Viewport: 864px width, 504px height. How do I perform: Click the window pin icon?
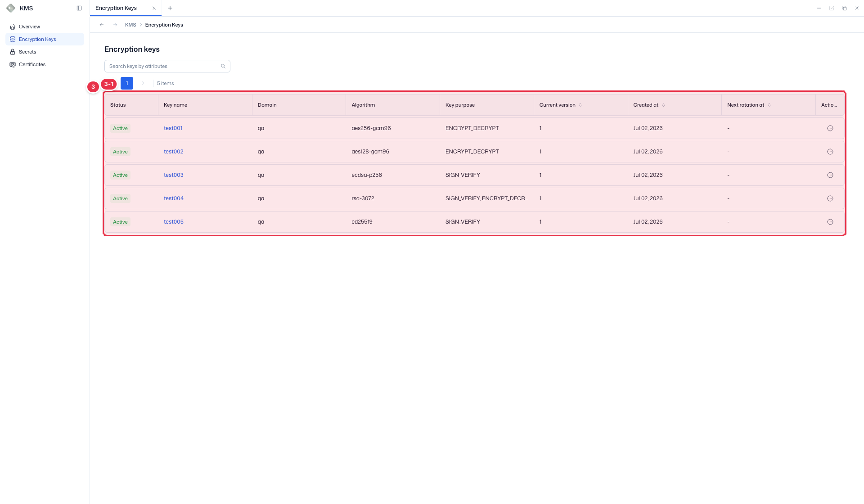pyautogui.click(x=832, y=8)
